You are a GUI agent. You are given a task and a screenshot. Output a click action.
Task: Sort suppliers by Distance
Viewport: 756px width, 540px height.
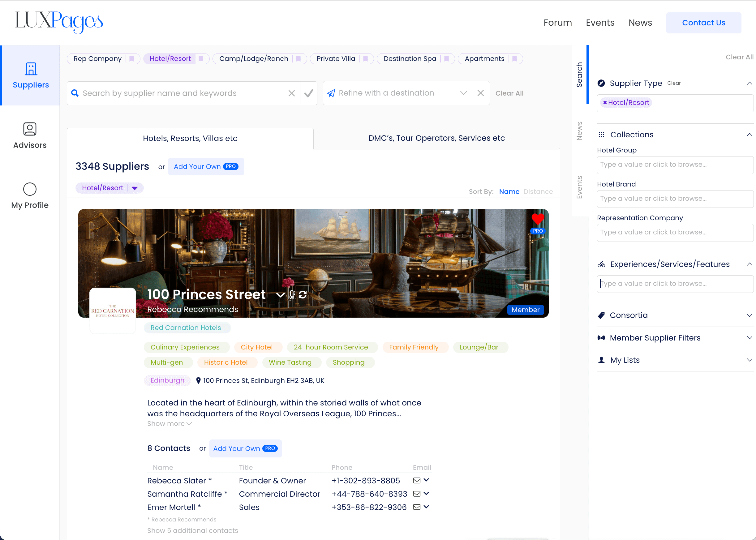[x=538, y=191]
